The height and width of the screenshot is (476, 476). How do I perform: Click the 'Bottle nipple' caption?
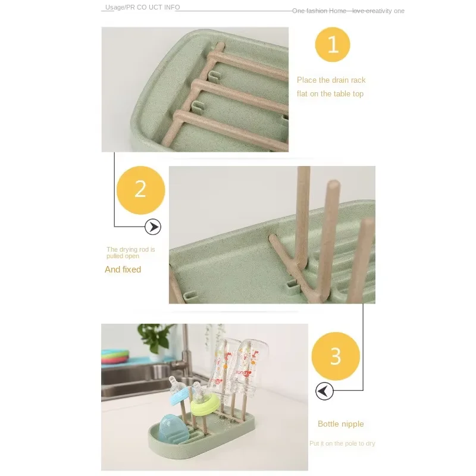340,424
